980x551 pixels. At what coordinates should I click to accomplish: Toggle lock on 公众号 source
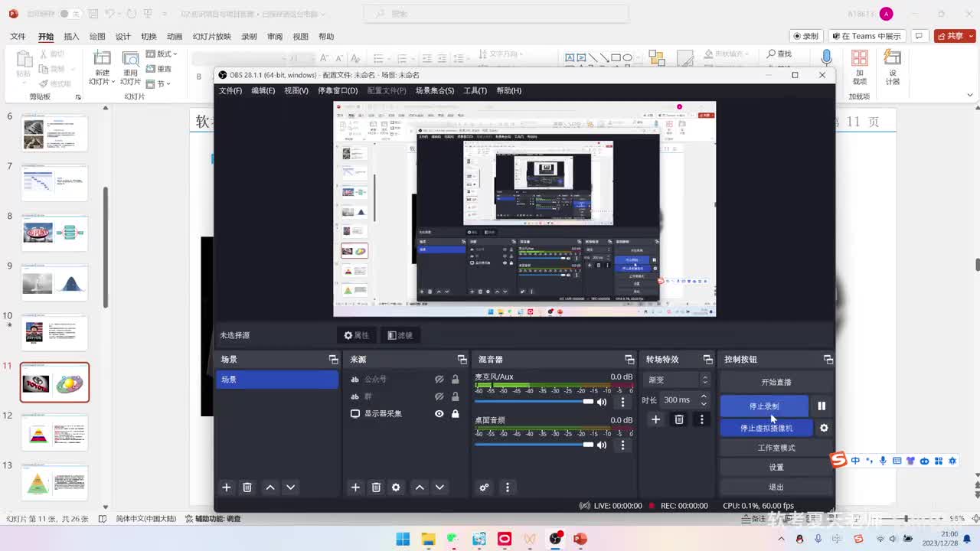(456, 379)
